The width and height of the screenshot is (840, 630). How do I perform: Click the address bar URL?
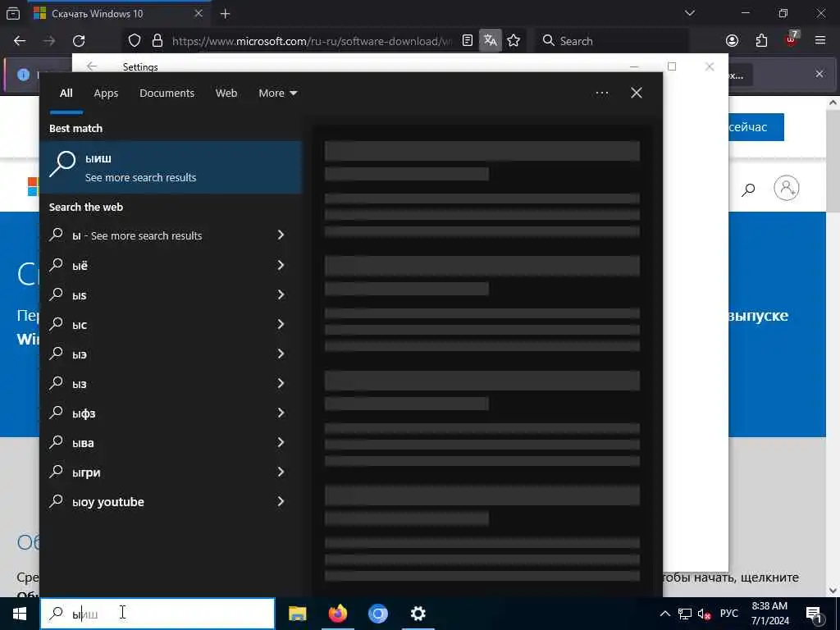pyautogui.click(x=312, y=41)
